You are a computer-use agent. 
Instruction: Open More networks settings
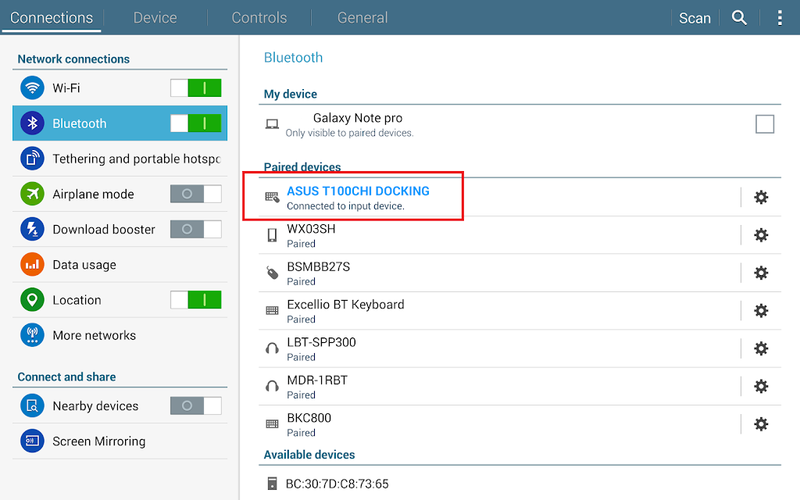coord(120,335)
